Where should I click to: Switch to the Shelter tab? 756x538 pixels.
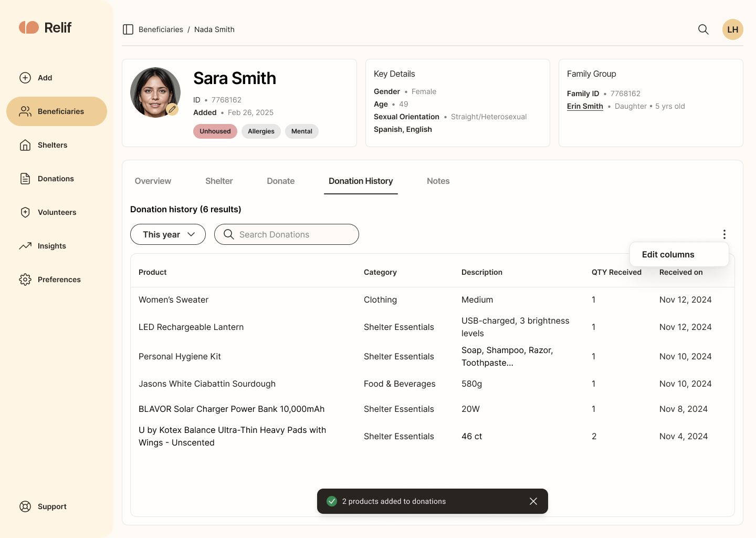click(x=219, y=181)
